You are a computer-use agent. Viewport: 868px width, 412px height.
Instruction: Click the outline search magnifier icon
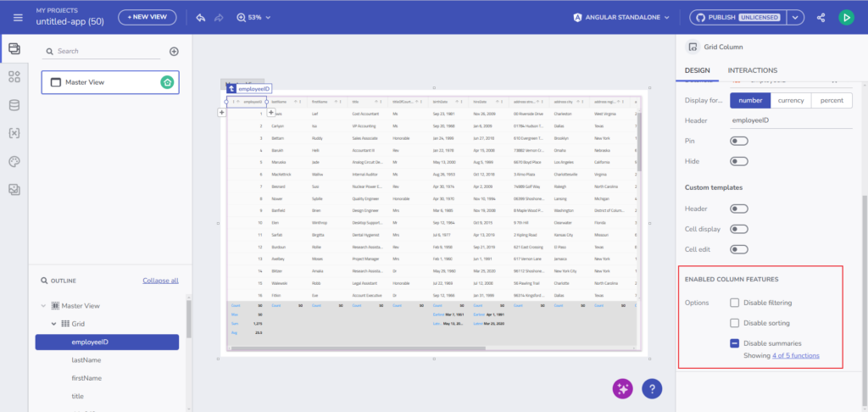[x=44, y=281]
